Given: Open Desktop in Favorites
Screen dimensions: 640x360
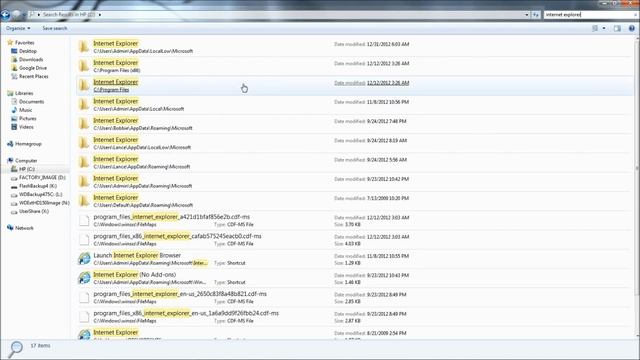Looking at the screenshot, I should click(x=24, y=51).
